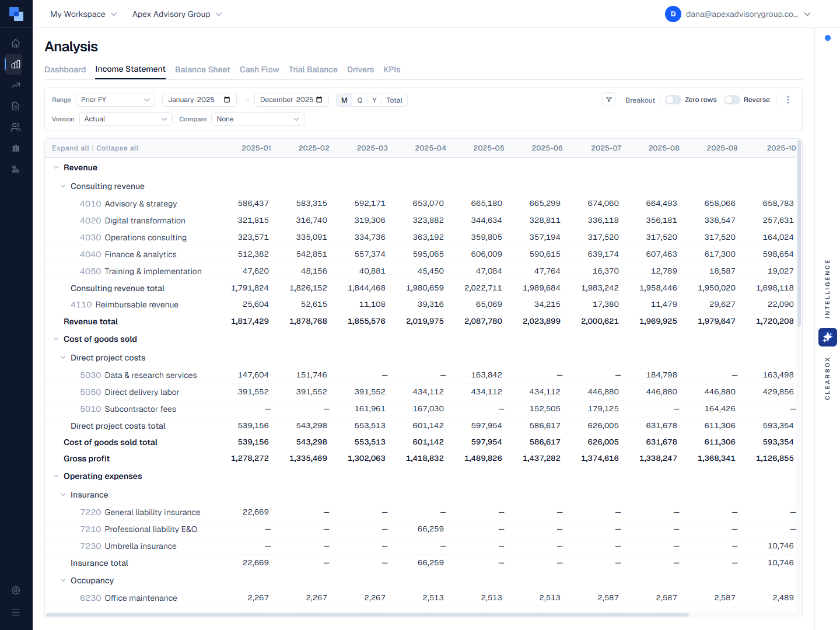Click the Gross profit 1,278,272 cell

pos(250,459)
